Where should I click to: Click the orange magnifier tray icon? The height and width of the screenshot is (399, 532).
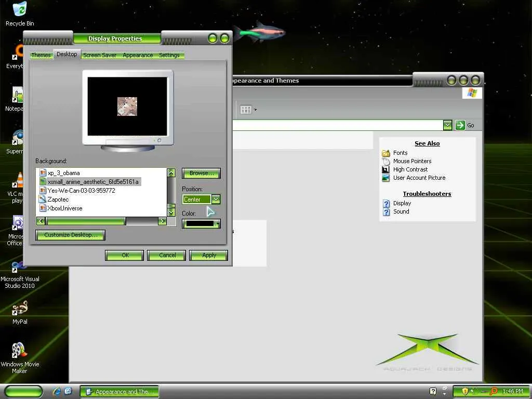click(x=494, y=391)
